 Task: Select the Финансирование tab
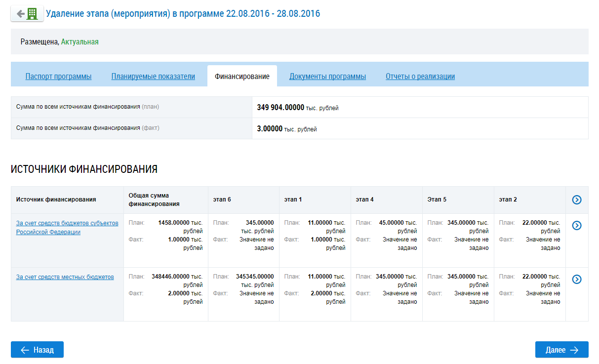pyautogui.click(x=242, y=77)
